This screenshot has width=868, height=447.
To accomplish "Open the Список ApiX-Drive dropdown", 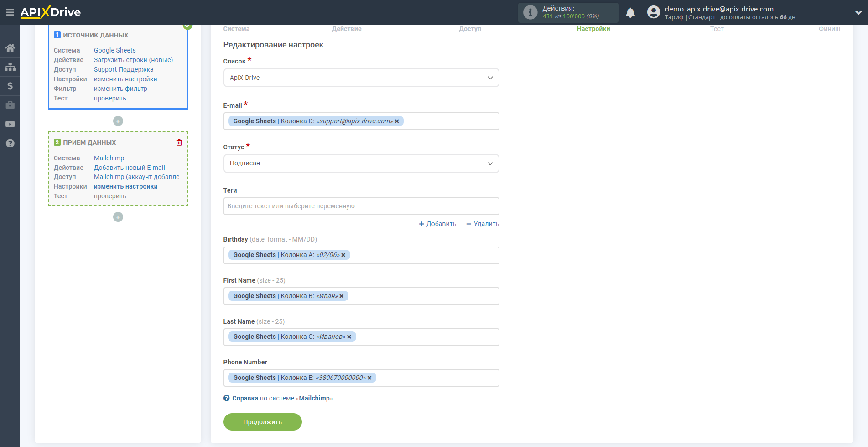I will pyautogui.click(x=361, y=78).
